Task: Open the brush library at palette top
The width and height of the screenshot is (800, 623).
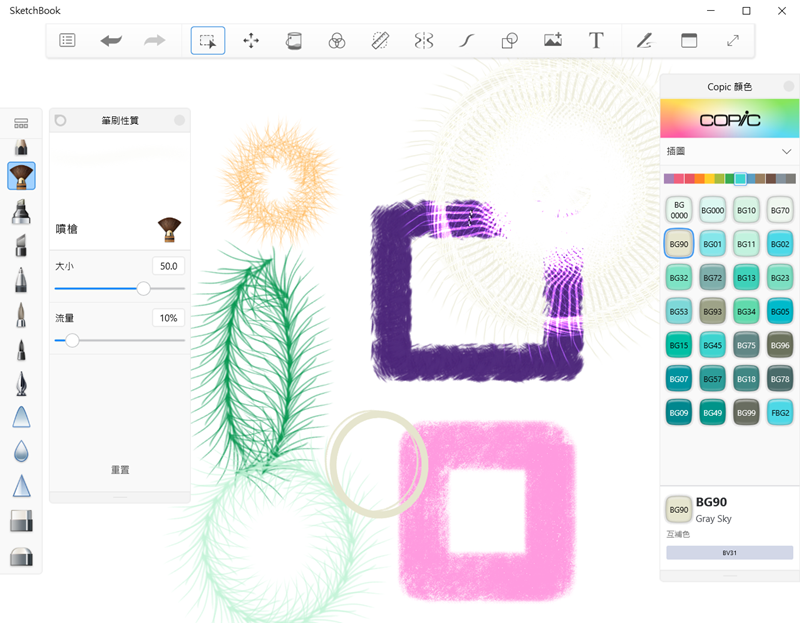Action: click(x=21, y=123)
